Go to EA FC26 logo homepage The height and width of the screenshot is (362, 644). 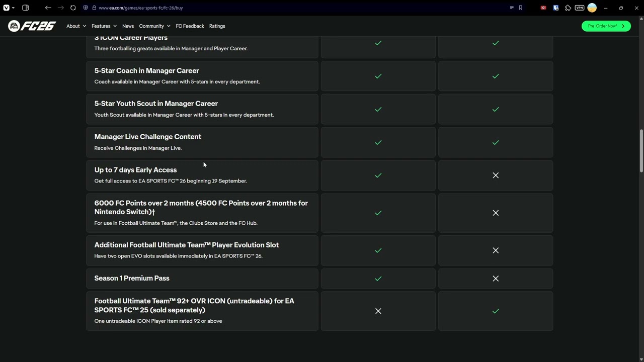click(32, 26)
